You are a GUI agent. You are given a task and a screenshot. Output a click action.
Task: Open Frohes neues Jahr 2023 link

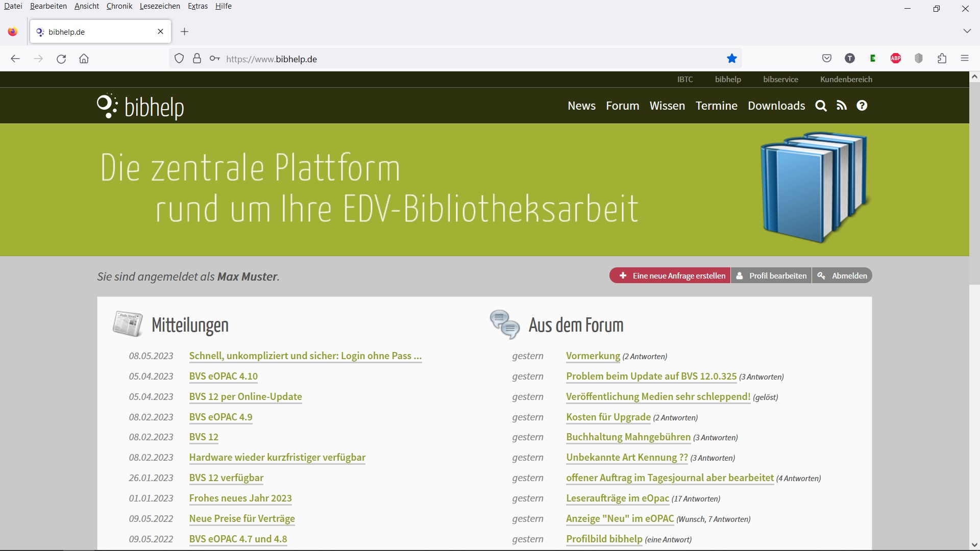[240, 498]
